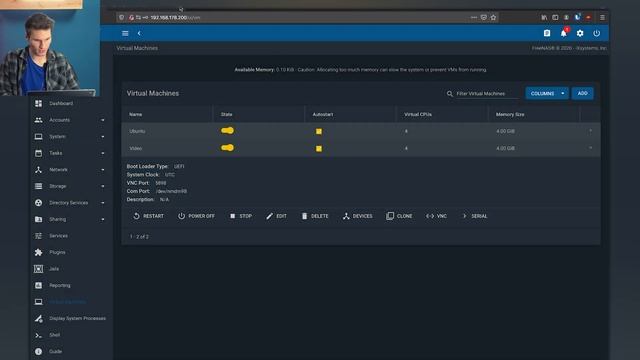Image resolution: width=640 pixels, height=360 pixels.
Task: Toggle the Video VM state switch
Action: tap(227, 148)
